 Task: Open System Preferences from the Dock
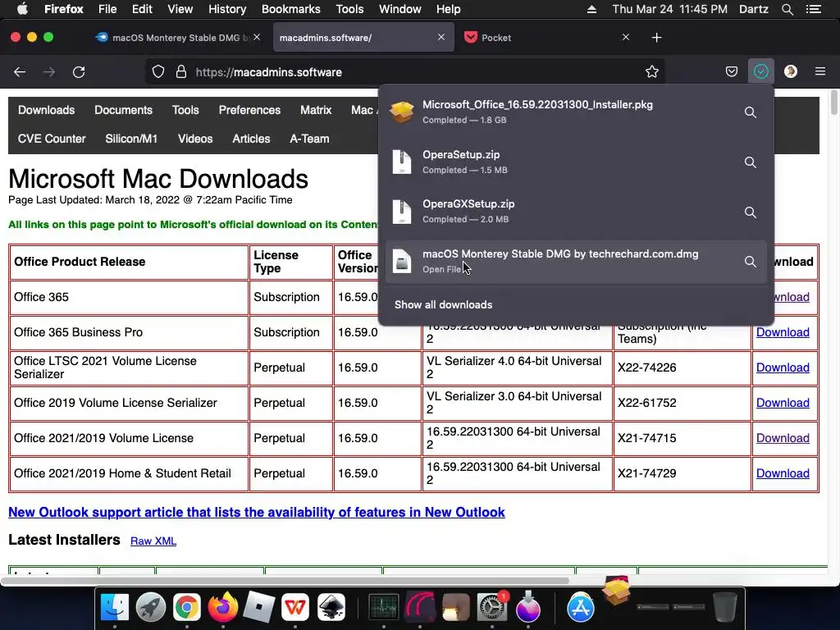tap(492, 607)
